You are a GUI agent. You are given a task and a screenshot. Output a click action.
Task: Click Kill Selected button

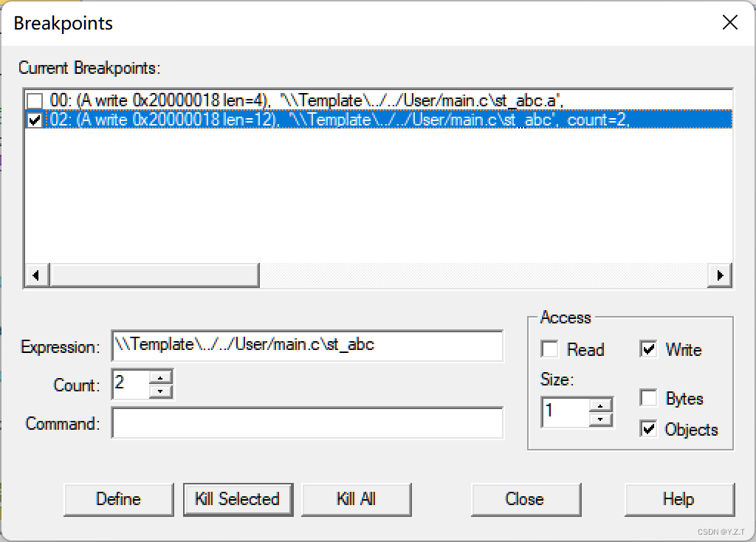click(x=238, y=500)
